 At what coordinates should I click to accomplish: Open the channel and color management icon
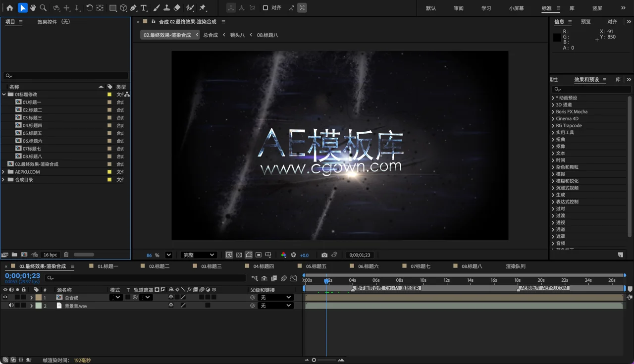coord(283,255)
